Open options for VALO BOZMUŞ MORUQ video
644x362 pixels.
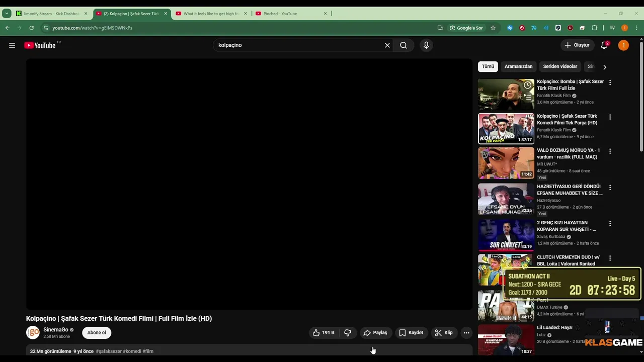(x=610, y=151)
